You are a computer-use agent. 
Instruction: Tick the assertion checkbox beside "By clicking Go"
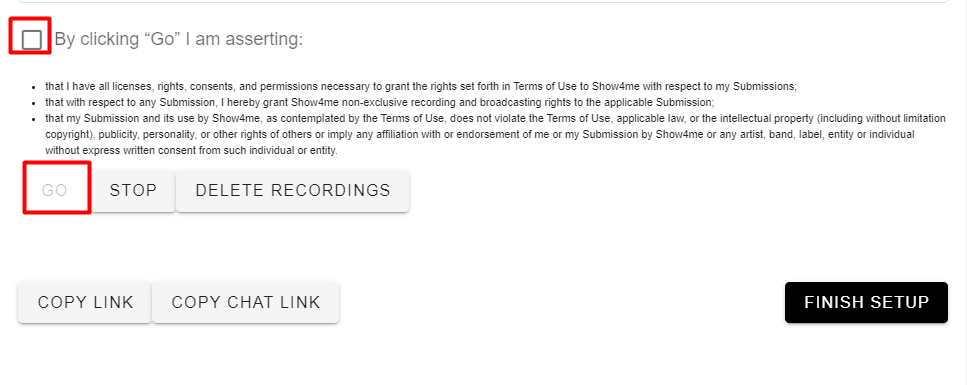click(31, 39)
